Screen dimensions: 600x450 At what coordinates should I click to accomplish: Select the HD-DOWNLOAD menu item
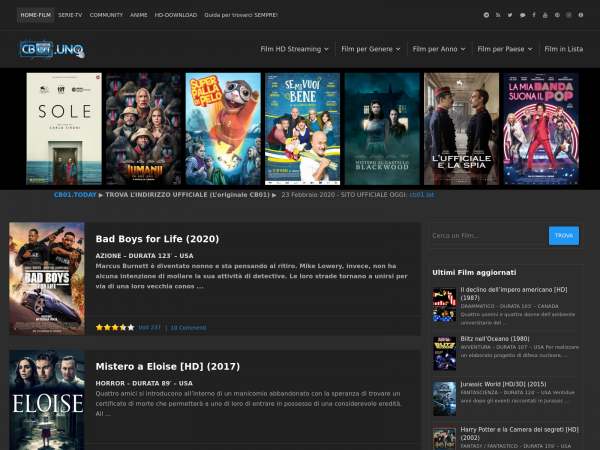(175, 15)
